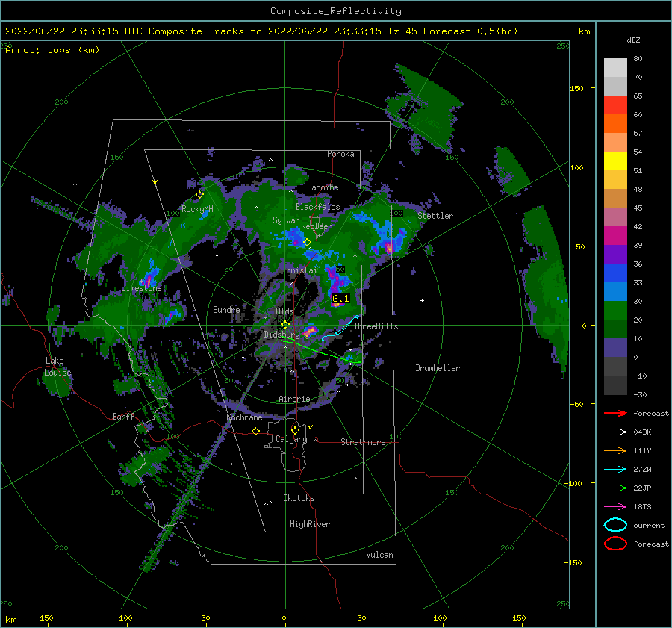Click the royal blue 36 dBZ swatch
672x628 pixels.
tap(615, 273)
